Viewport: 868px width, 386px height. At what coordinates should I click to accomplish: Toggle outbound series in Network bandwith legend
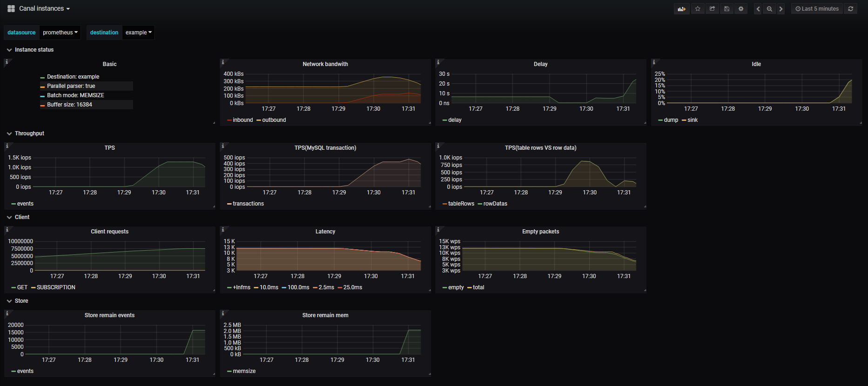point(274,120)
